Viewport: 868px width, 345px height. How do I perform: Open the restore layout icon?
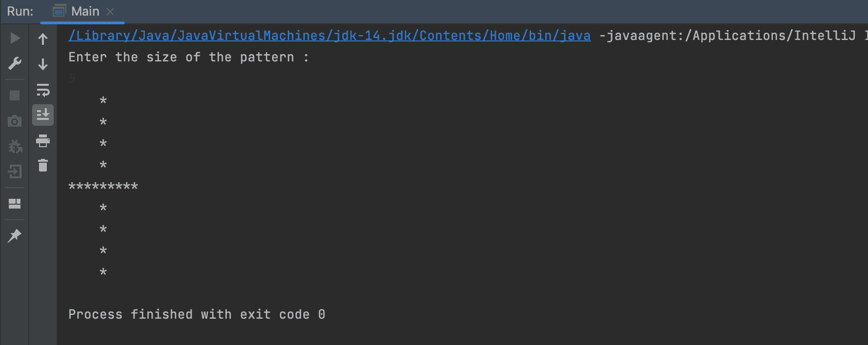point(15,204)
